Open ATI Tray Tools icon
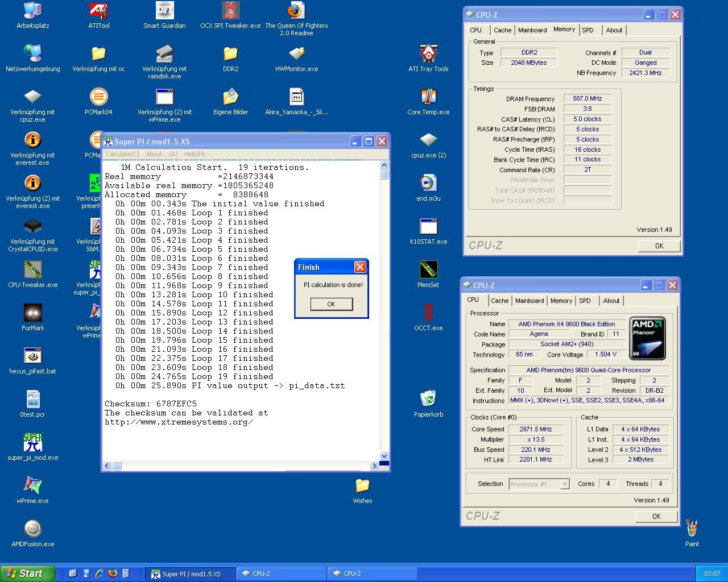Image resolution: width=728 pixels, height=582 pixels. [x=428, y=59]
